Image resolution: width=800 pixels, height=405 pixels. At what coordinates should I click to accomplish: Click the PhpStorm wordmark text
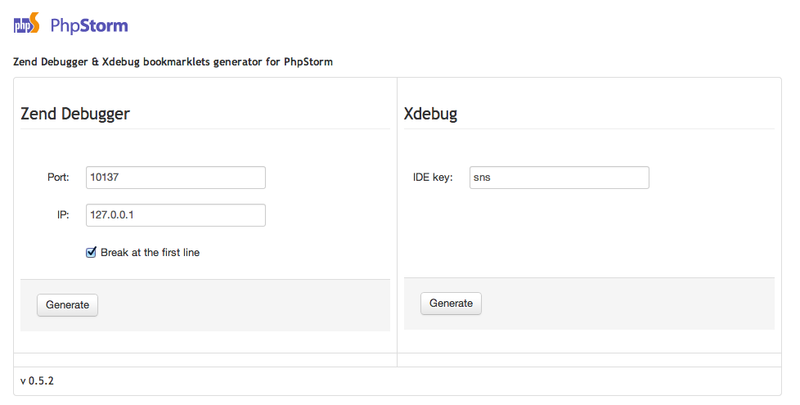click(x=89, y=26)
